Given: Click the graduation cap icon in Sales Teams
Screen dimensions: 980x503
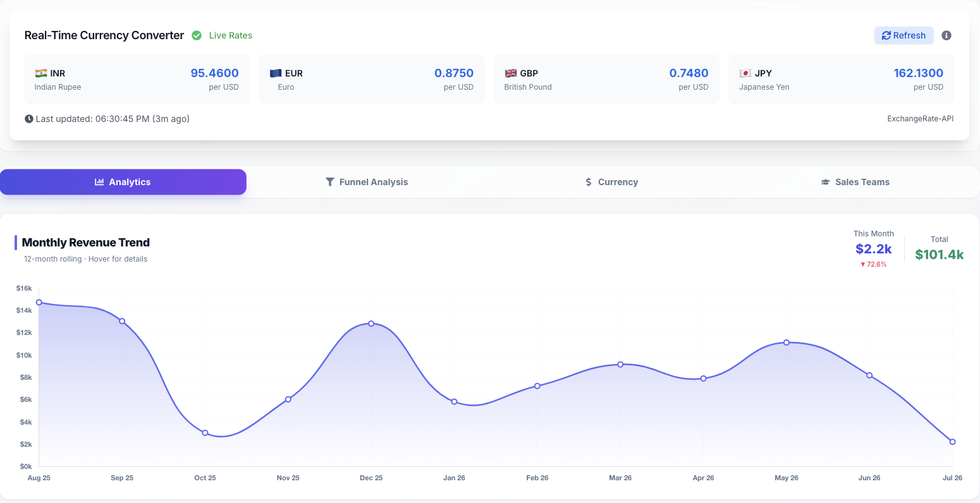Looking at the screenshot, I should [x=825, y=182].
